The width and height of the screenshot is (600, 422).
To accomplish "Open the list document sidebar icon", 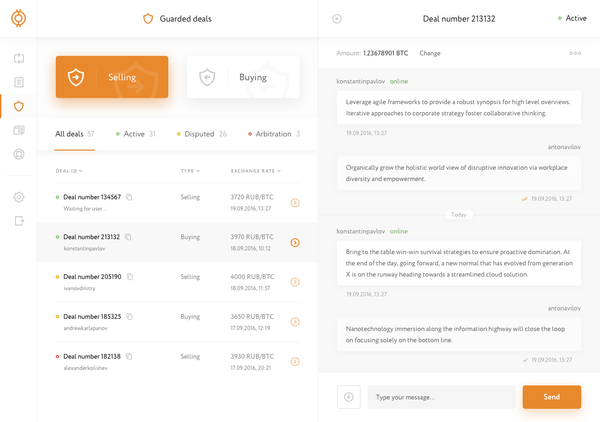I will pos(19,82).
